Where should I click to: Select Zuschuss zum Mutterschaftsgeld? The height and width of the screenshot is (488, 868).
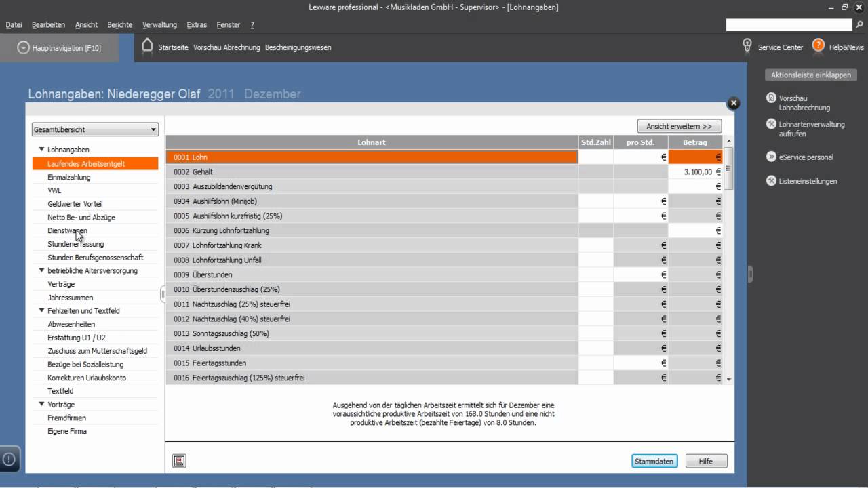pyautogui.click(x=97, y=350)
